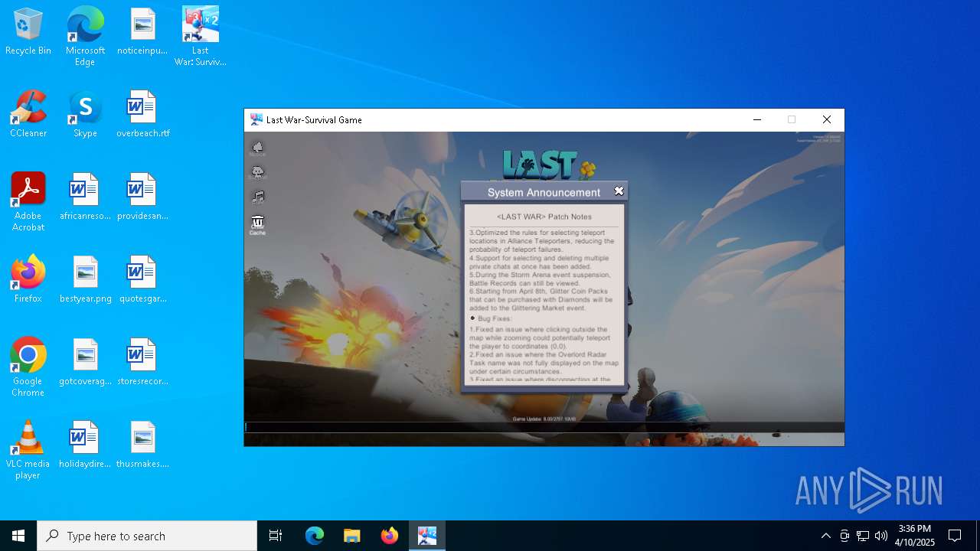Screen dimensions: 980x551
Task: Select the africanreso document icon
Action: point(85,197)
